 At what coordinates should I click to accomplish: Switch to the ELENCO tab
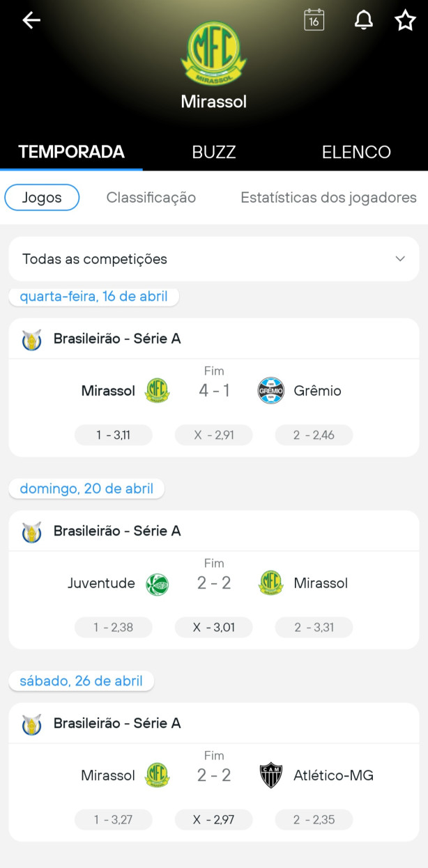point(356,152)
